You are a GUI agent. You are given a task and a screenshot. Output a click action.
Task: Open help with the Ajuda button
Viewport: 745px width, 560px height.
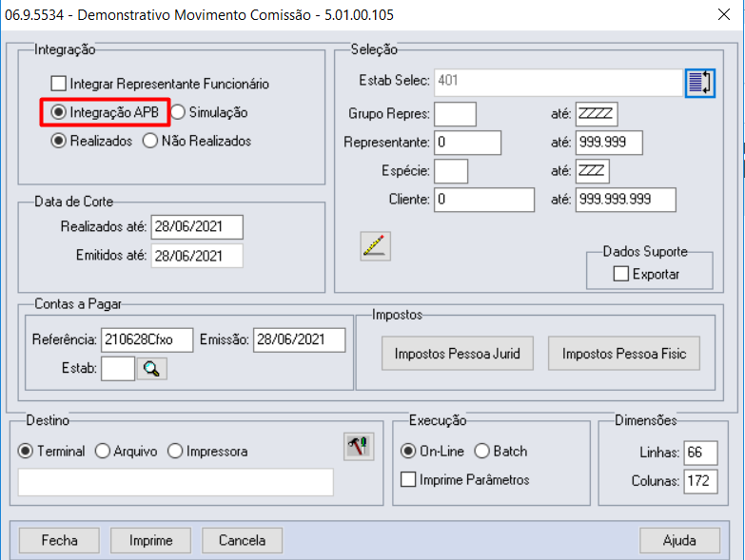[x=680, y=541]
